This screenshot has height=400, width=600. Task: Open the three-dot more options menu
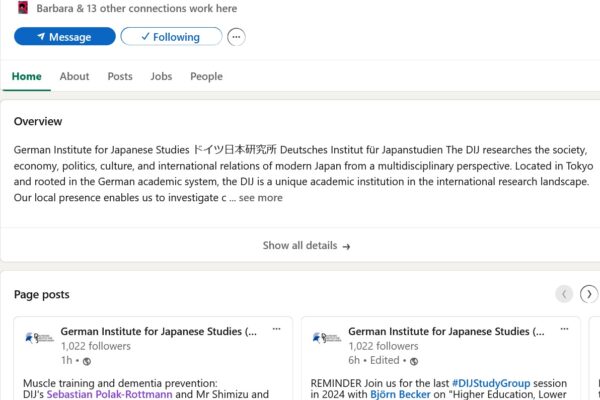[x=236, y=37]
